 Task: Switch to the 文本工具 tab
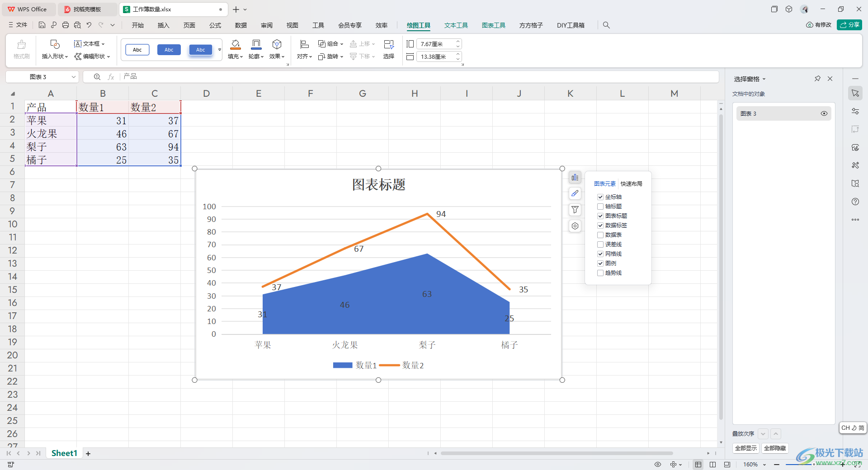click(456, 25)
